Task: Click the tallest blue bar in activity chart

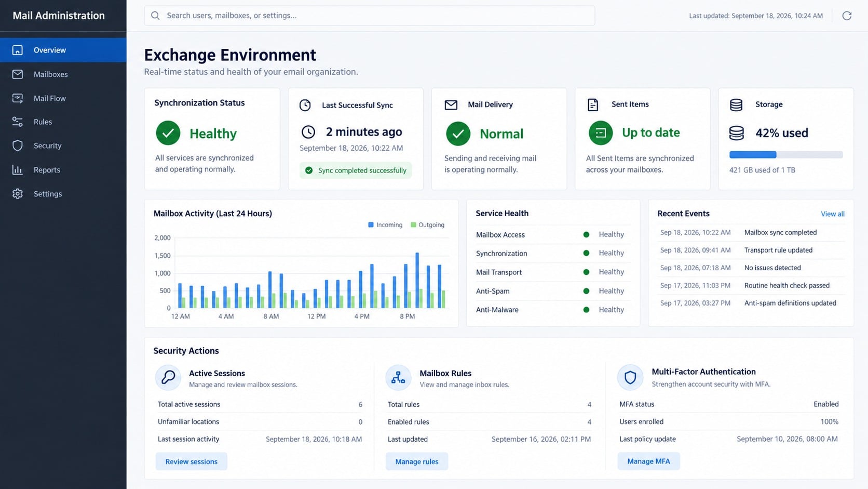Action: click(x=417, y=280)
